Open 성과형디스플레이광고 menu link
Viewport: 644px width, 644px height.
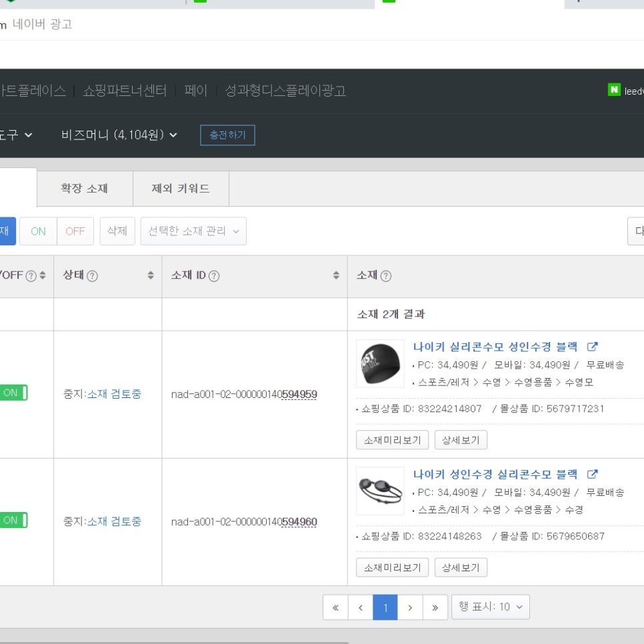click(x=285, y=91)
